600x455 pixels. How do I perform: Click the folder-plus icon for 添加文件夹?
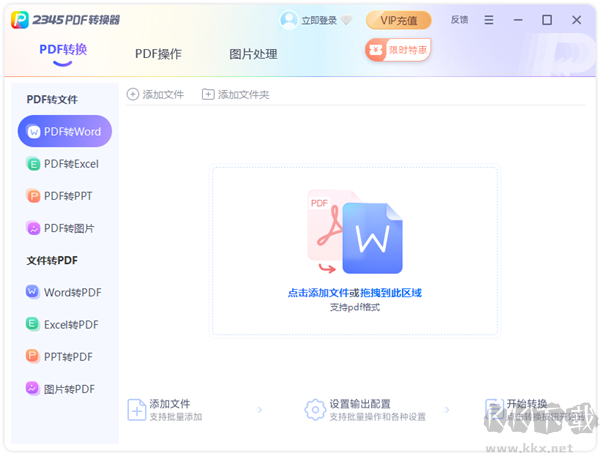(x=208, y=94)
